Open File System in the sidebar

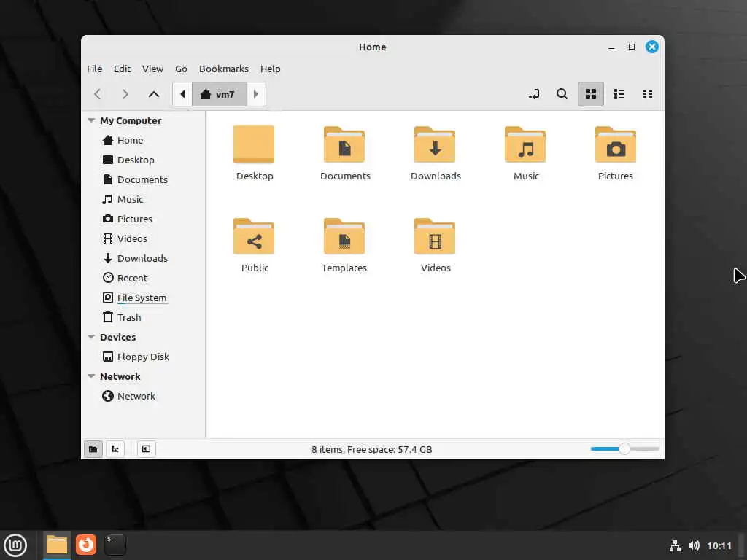[x=143, y=297]
